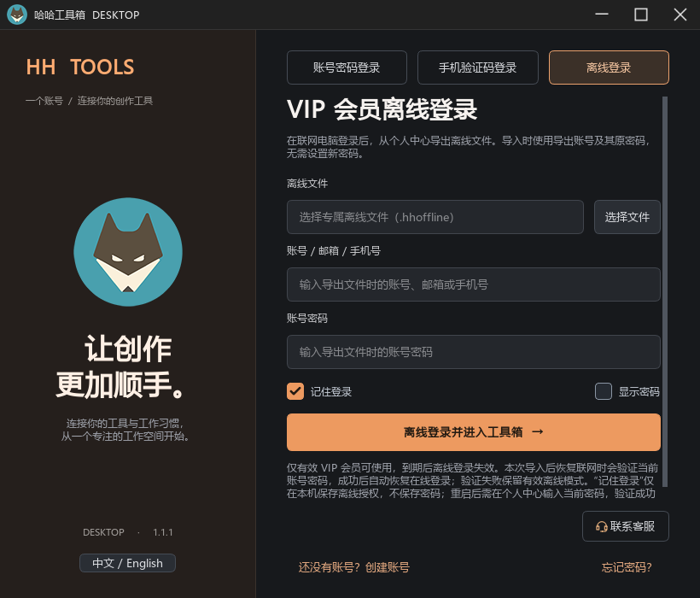This screenshot has height=598, width=700.
Task: Click the 让创作更加顺手 slogan
Action: point(120,366)
